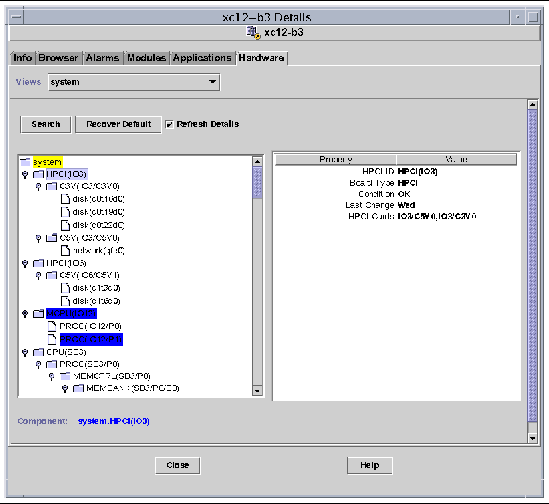Click folder icon beside C3V(IO3/C3V0)
This screenshot has width=549, height=504.
[51, 186]
